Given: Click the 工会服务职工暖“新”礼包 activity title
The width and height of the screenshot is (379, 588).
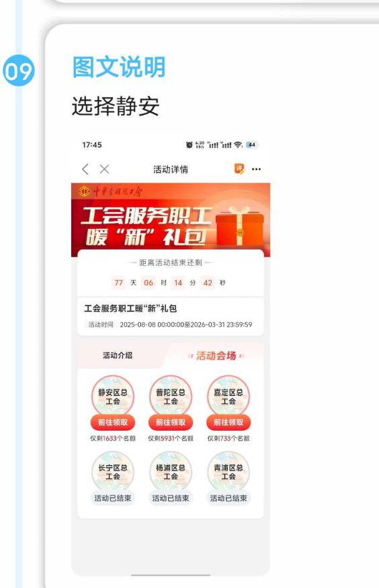Looking at the screenshot, I should tap(130, 309).
